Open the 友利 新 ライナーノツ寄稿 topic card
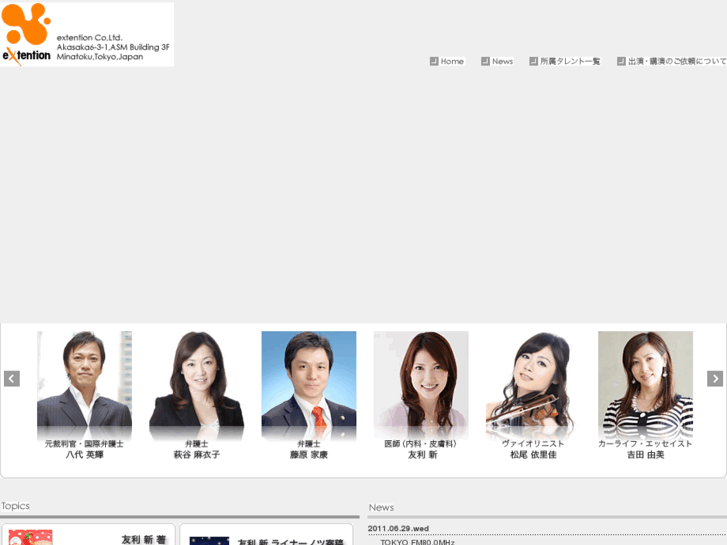Image resolution: width=727 pixels, height=545 pixels. point(266,535)
